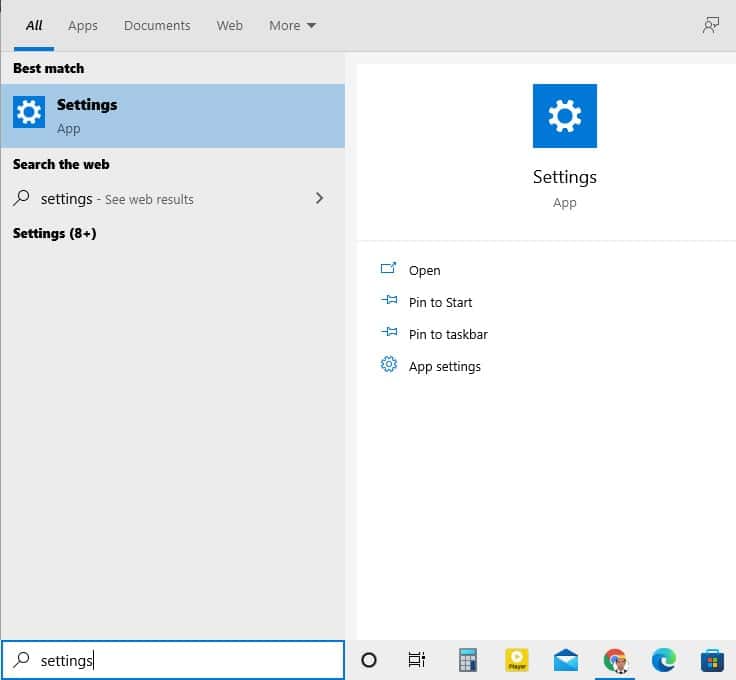Click the feedback icon at top right
736x680 pixels.
coord(711,26)
